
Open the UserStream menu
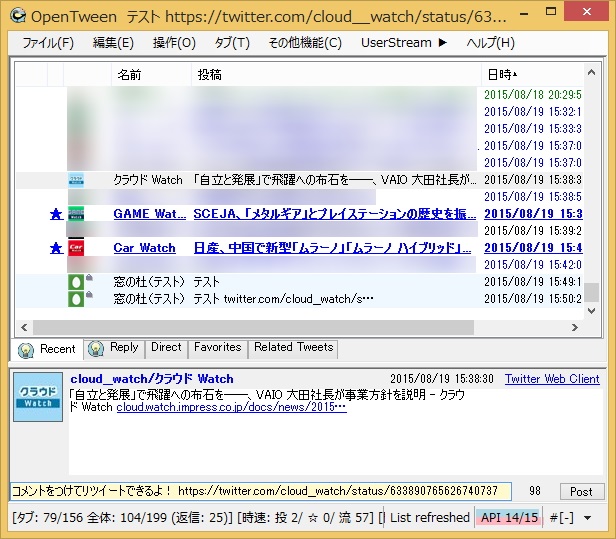point(404,42)
